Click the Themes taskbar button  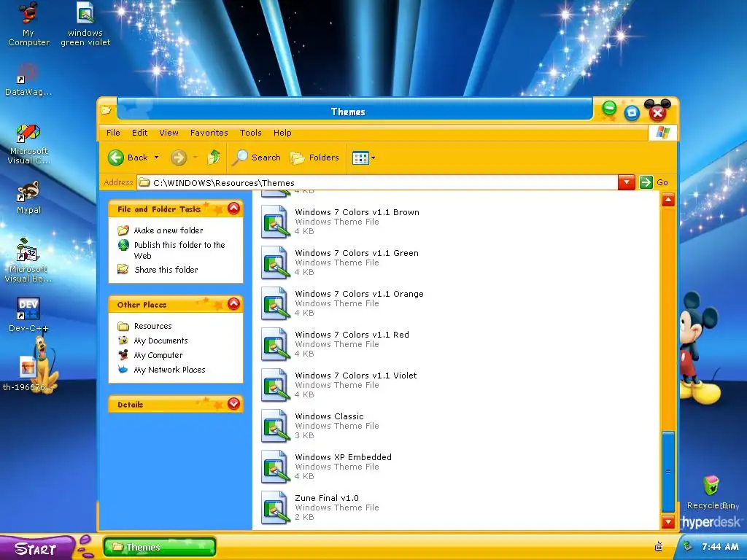[x=160, y=547]
